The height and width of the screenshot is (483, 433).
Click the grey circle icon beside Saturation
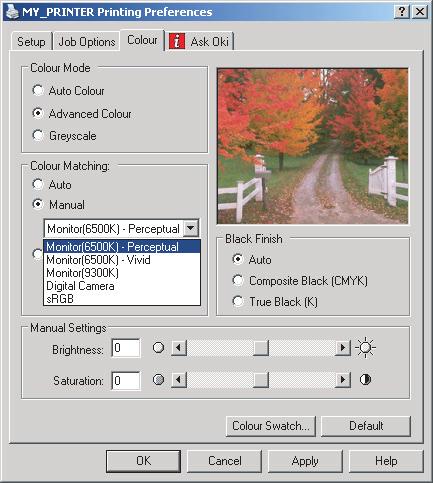[x=158, y=380]
